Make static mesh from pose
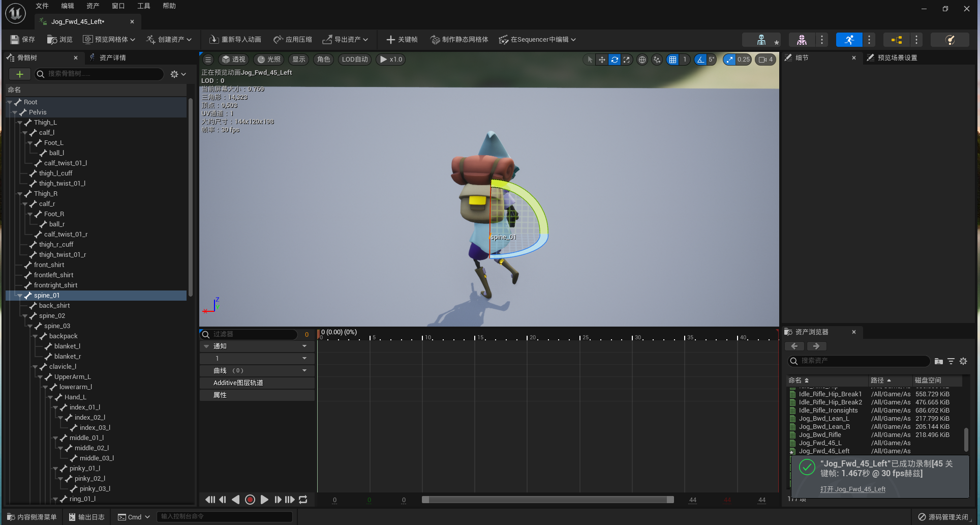The width and height of the screenshot is (980, 525). coord(460,39)
